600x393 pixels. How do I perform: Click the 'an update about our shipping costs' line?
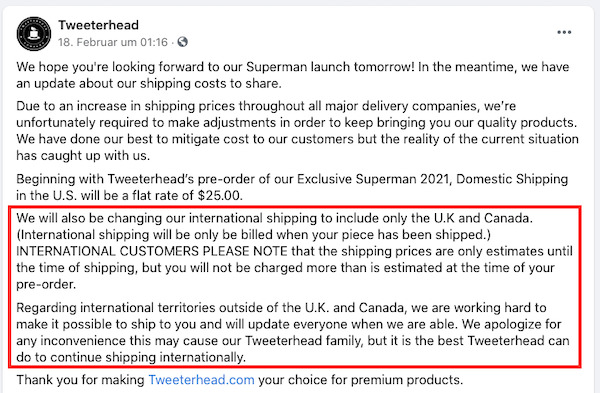[x=149, y=83]
